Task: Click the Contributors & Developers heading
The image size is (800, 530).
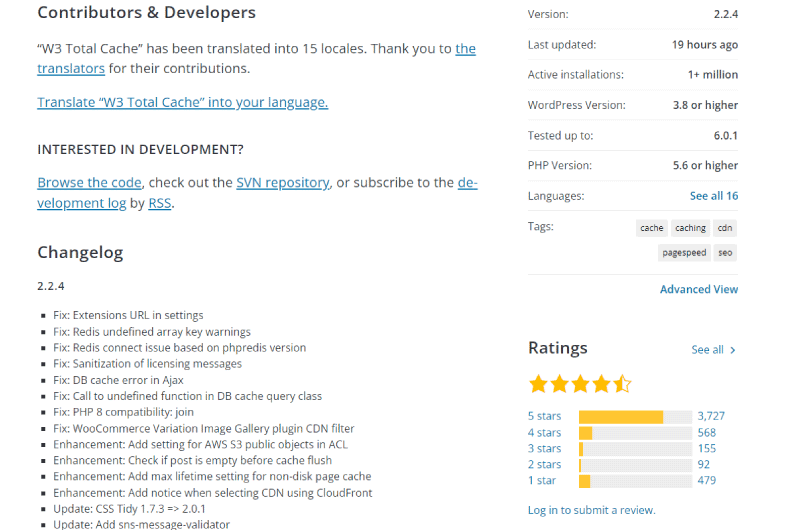Action: (x=146, y=12)
